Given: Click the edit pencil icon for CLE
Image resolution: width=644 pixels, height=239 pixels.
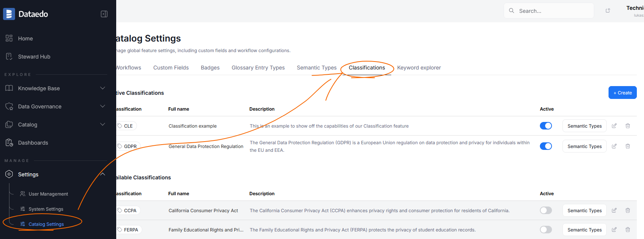Looking at the screenshot, I should [x=614, y=126].
